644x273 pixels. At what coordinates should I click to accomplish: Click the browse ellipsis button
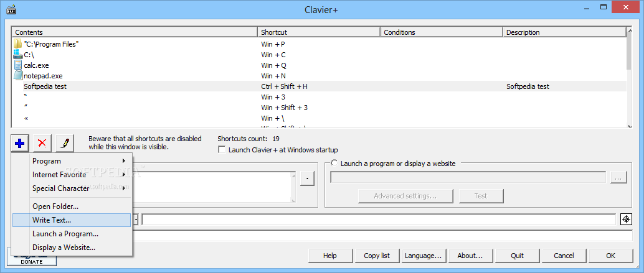[x=618, y=177]
